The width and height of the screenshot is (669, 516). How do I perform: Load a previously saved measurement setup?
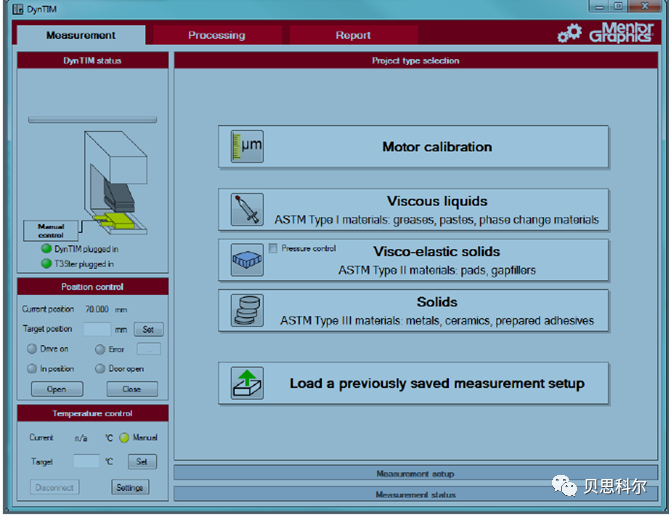pos(413,383)
